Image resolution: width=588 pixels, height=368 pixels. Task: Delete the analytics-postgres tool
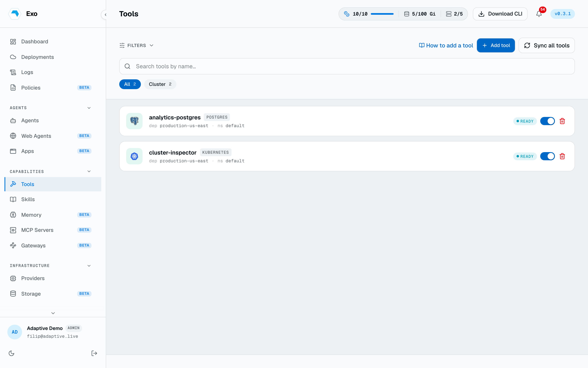click(562, 121)
